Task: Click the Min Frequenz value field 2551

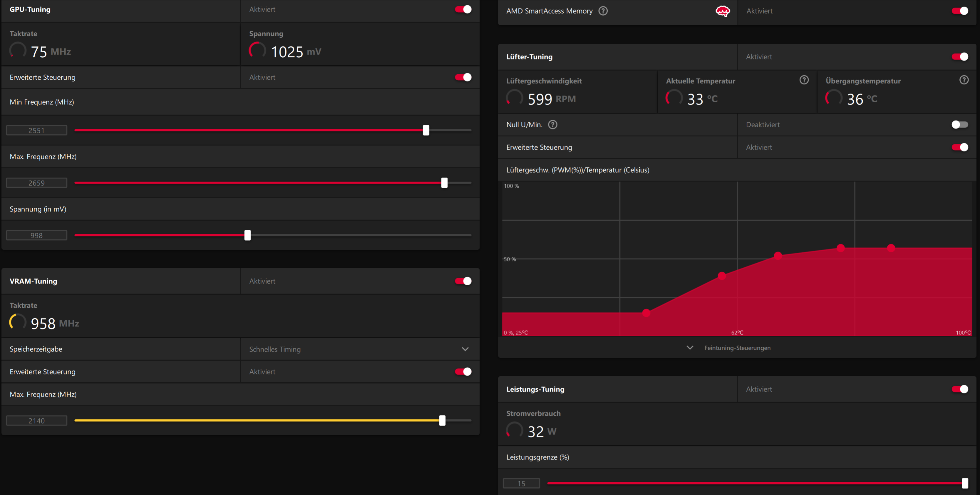Action: [36, 131]
